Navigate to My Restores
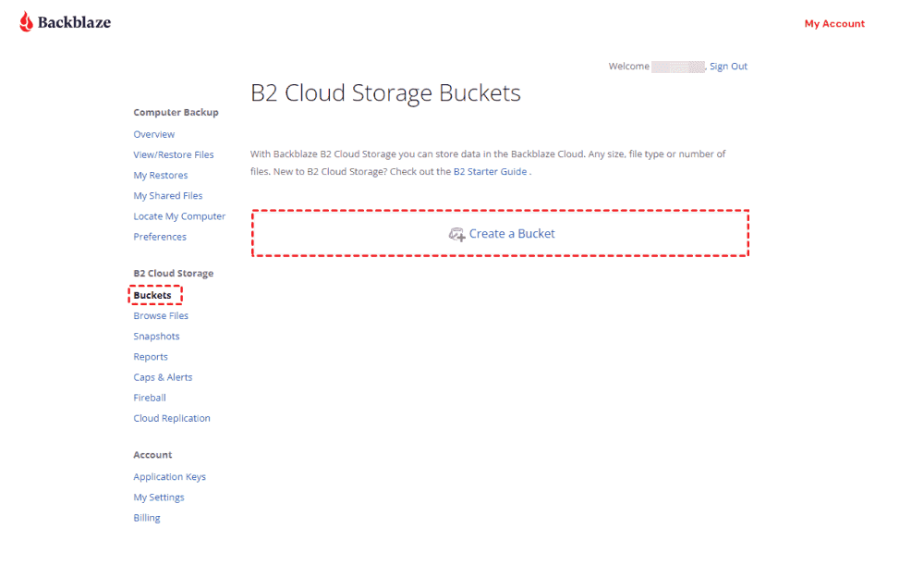Viewport: 924px width, 565px height. [x=160, y=176]
